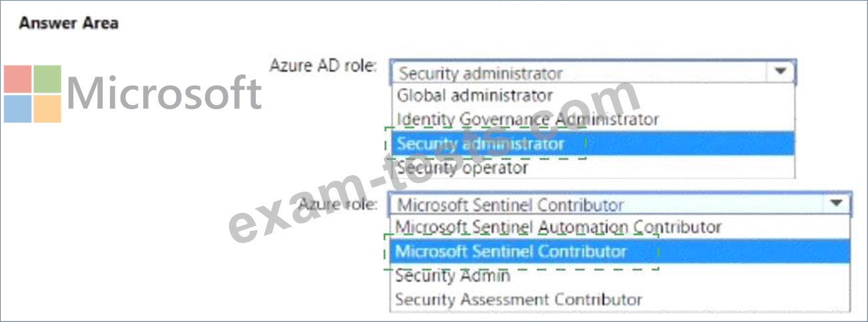
Task: Click the Microsoft four-square logo
Action: 33,94
